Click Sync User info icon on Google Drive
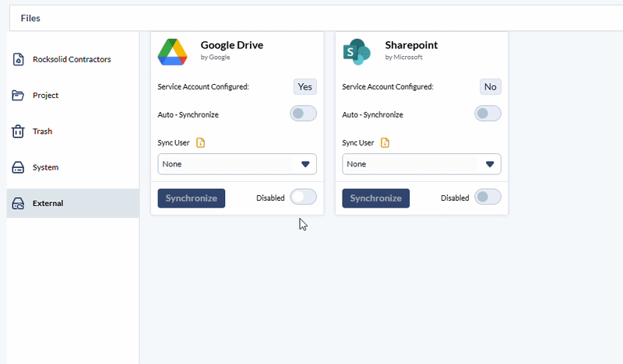 click(x=200, y=142)
